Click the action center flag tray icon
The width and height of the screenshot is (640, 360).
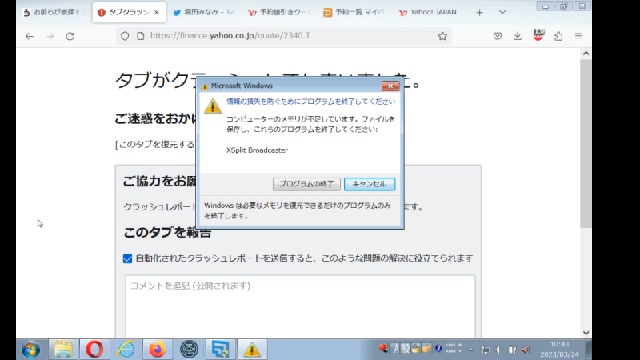pyautogui.click(x=485, y=350)
